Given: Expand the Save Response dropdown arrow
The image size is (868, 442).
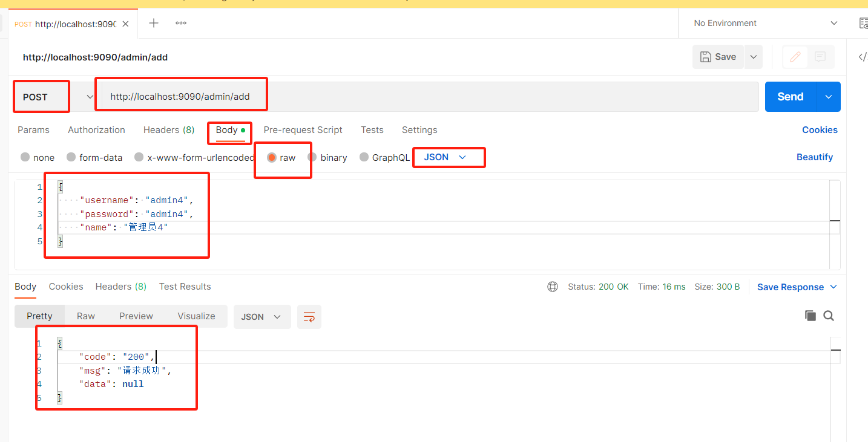Looking at the screenshot, I should [x=833, y=287].
